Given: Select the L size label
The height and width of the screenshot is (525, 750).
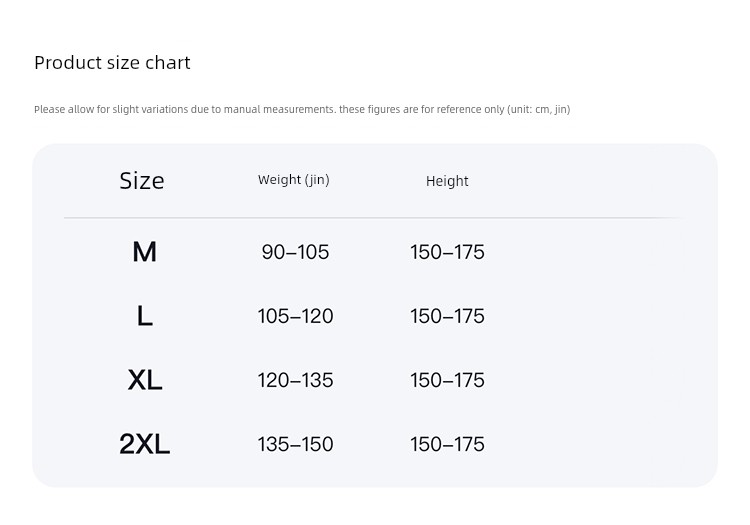Looking at the screenshot, I should (x=145, y=316).
